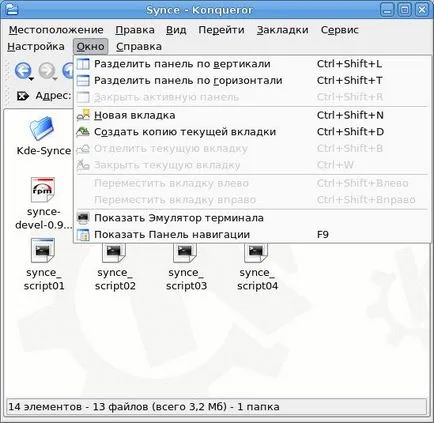Click the Konqueror window menu icon in title bar
The height and width of the screenshot is (423, 434).
pyautogui.click(x=12, y=10)
